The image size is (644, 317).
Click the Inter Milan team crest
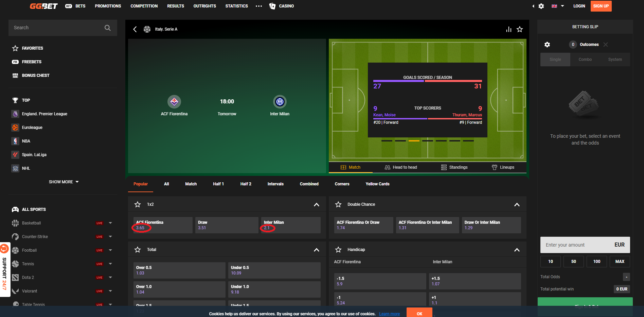click(x=280, y=101)
